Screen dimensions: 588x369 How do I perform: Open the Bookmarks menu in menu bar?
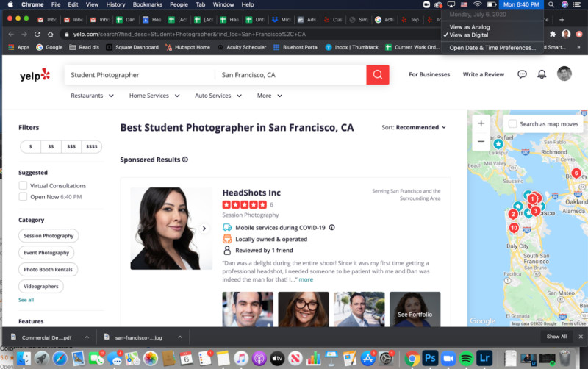point(147,4)
